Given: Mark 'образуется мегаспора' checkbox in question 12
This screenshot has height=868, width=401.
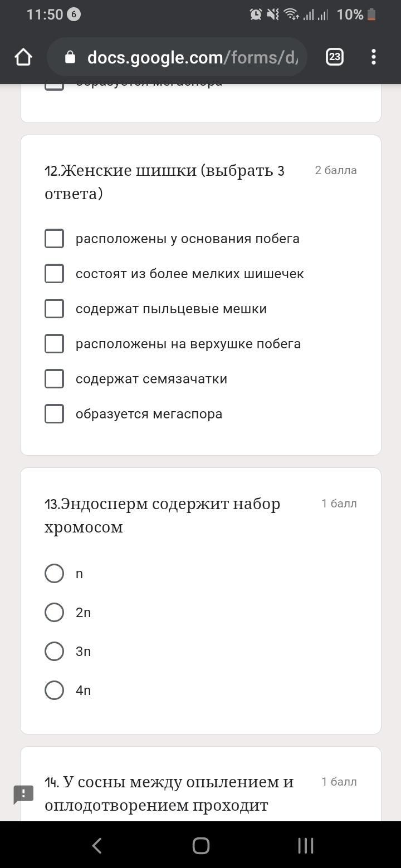Looking at the screenshot, I should (54, 414).
